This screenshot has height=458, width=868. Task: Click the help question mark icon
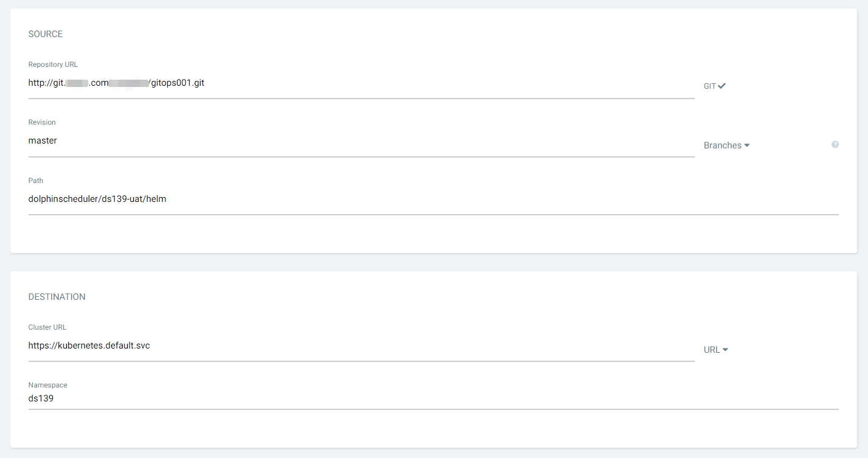click(835, 145)
